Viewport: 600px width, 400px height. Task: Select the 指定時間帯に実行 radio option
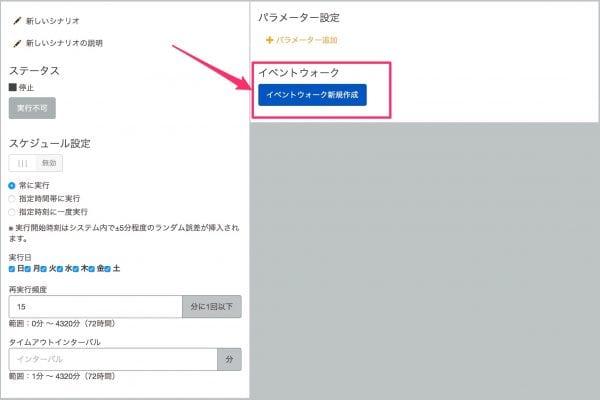click(12, 199)
